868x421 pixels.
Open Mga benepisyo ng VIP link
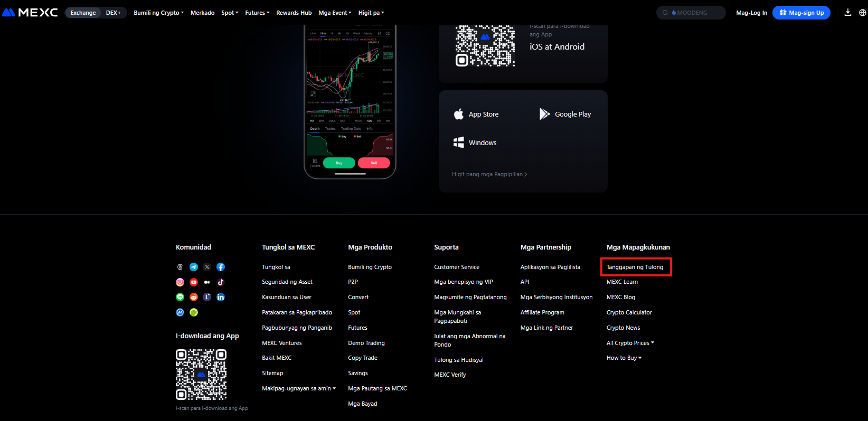(464, 282)
